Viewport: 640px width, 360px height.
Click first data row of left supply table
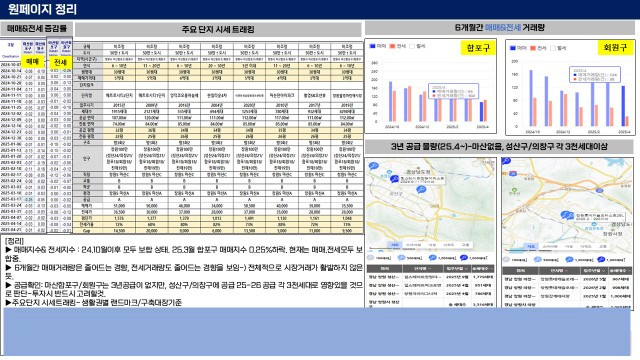(431, 277)
